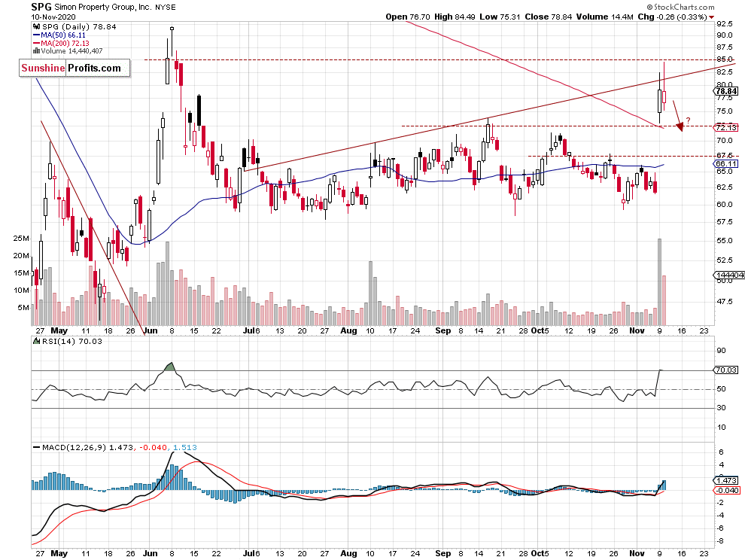
Task: Click the MA(200) 72.13 legend entry
Action: click(x=61, y=43)
